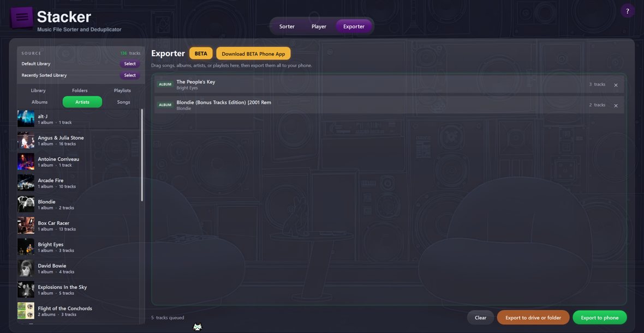Click the 3 tracks count label

(597, 84)
